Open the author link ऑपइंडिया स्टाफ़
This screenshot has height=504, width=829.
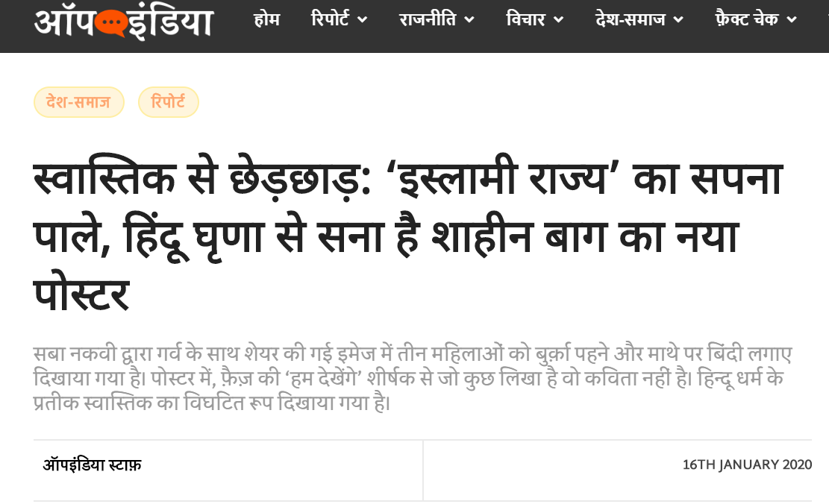tap(92, 465)
